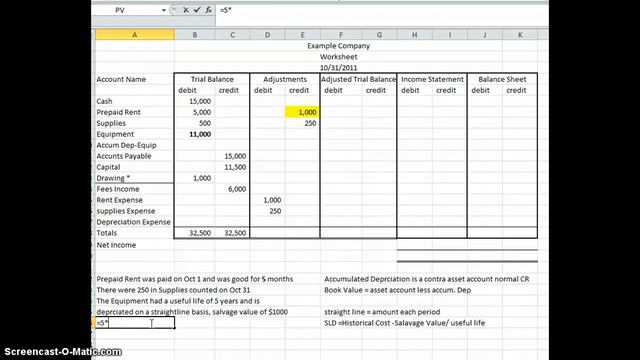This screenshot has height=360, width=640.
Task: Click the 'Adjustments' heading cell
Action: coord(285,79)
